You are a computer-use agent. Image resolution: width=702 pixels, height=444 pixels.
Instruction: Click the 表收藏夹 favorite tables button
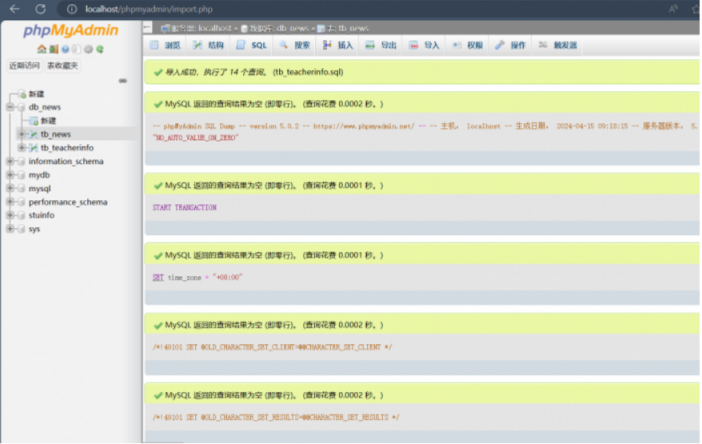(x=63, y=66)
